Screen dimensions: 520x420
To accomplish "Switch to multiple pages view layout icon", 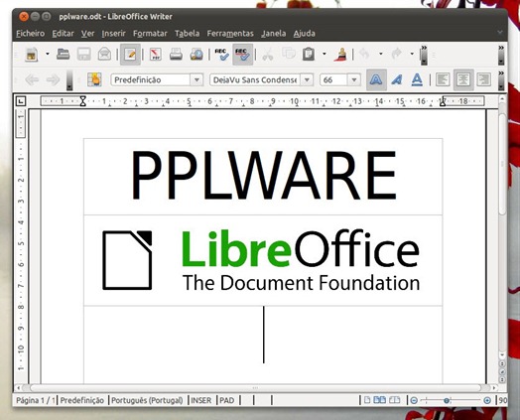I will coord(379,400).
